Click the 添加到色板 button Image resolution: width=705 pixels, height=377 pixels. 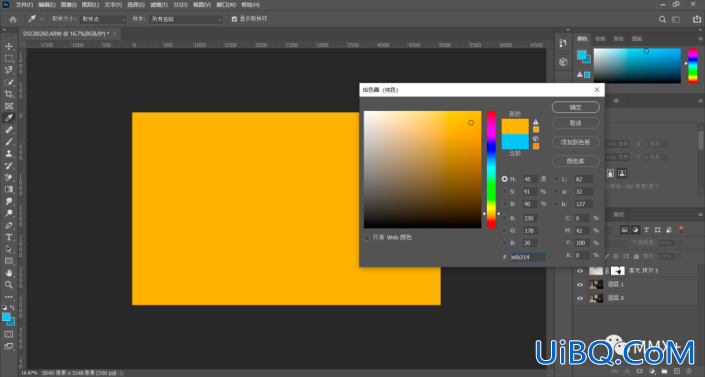pos(576,142)
